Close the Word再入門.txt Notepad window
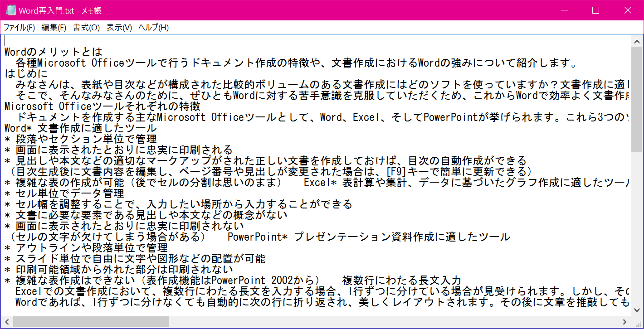This screenshot has height=329, width=644. pos(627,10)
